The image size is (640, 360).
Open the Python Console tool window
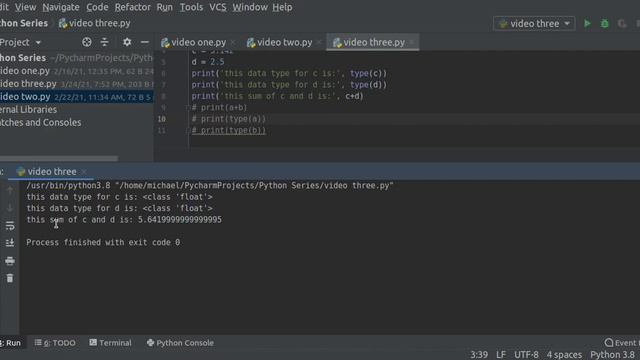click(180, 343)
